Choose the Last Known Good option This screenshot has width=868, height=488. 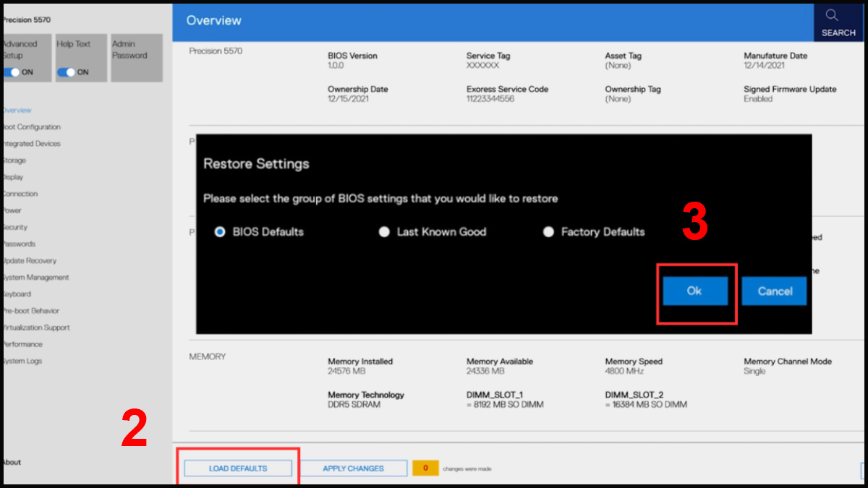[385, 232]
